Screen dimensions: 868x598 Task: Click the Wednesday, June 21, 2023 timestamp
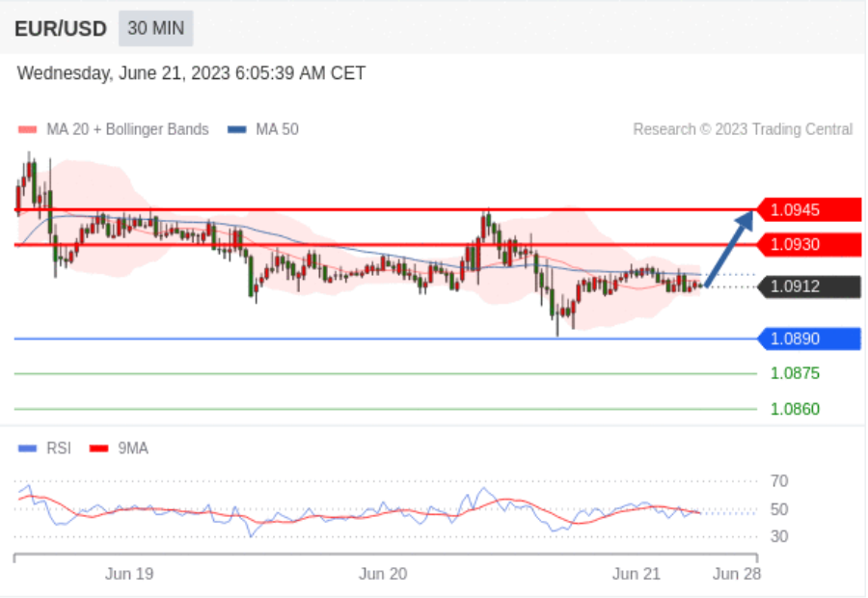[191, 73]
